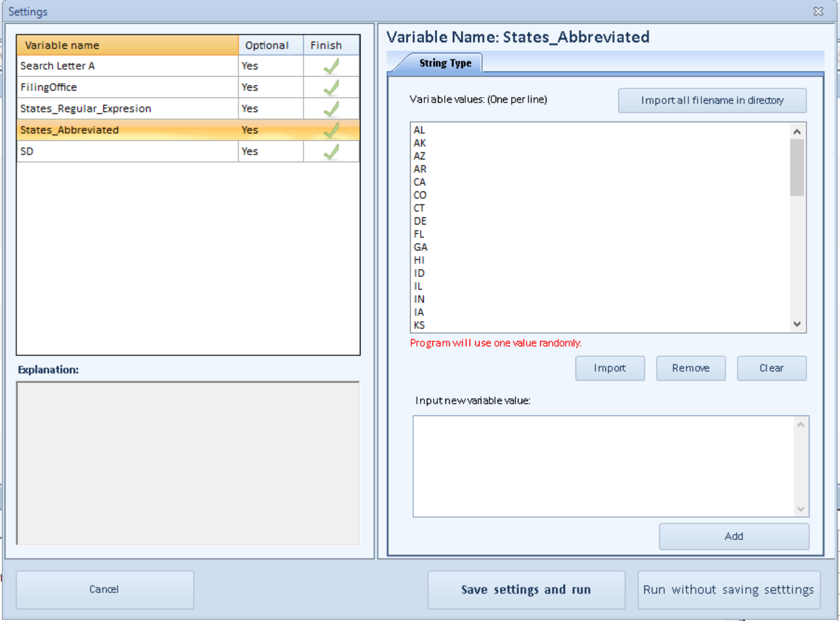Click the States_Regular_Expresion finish checkmark
Screen dimensions: 840x621
(331, 109)
